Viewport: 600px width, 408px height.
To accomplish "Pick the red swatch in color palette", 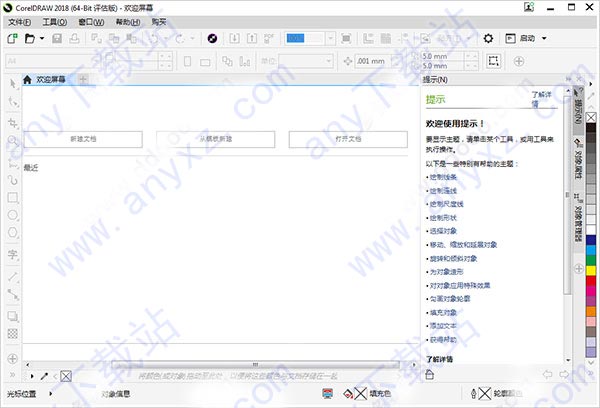I will point(591,281).
